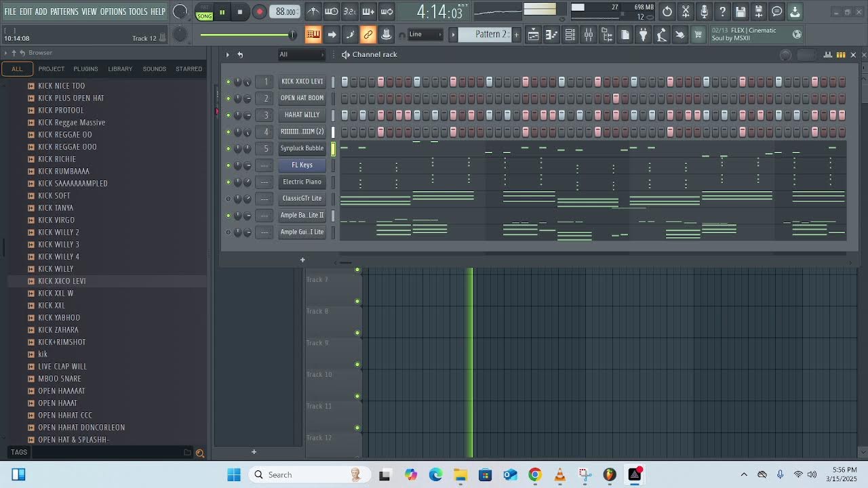868x488 pixels.
Task: Toggle the metronome icon
Action: (x=313, y=12)
